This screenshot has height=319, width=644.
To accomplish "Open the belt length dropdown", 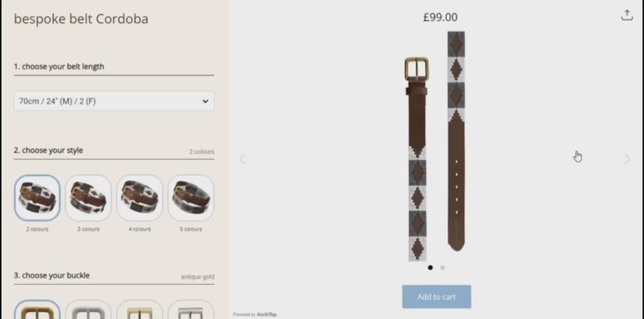I will click(x=114, y=101).
